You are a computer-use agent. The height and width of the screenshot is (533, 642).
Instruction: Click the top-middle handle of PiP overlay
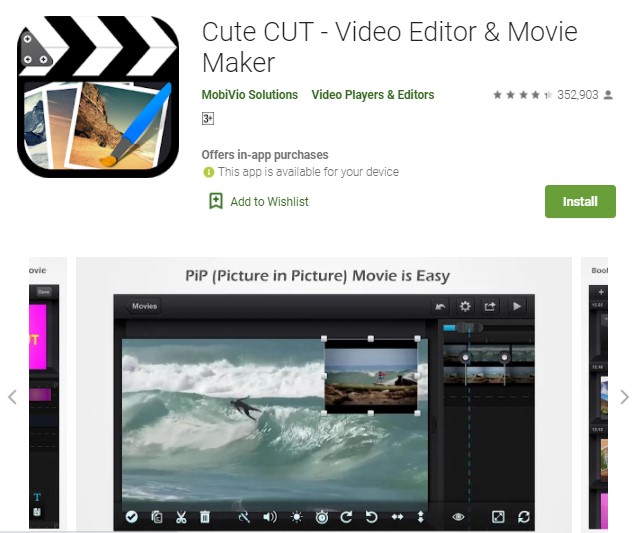click(371, 339)
